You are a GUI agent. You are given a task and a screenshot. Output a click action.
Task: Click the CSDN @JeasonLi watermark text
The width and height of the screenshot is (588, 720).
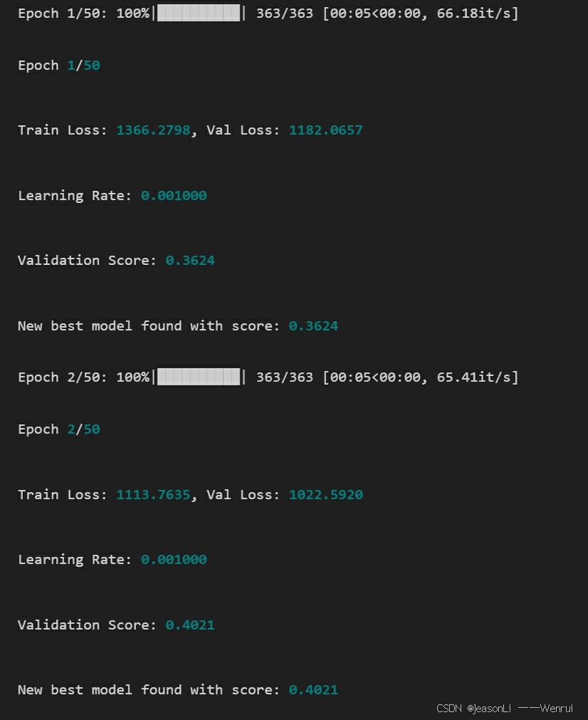point(473,709)
